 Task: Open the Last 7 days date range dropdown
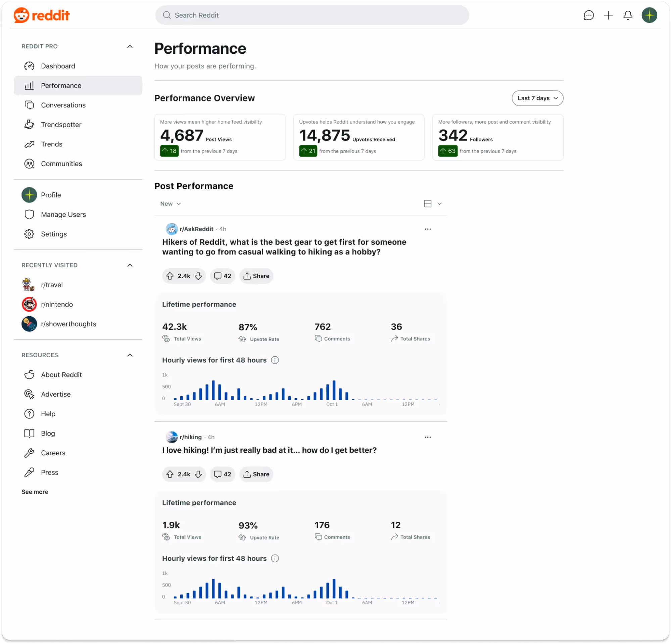pyautogui.click(x=537, y=98)
